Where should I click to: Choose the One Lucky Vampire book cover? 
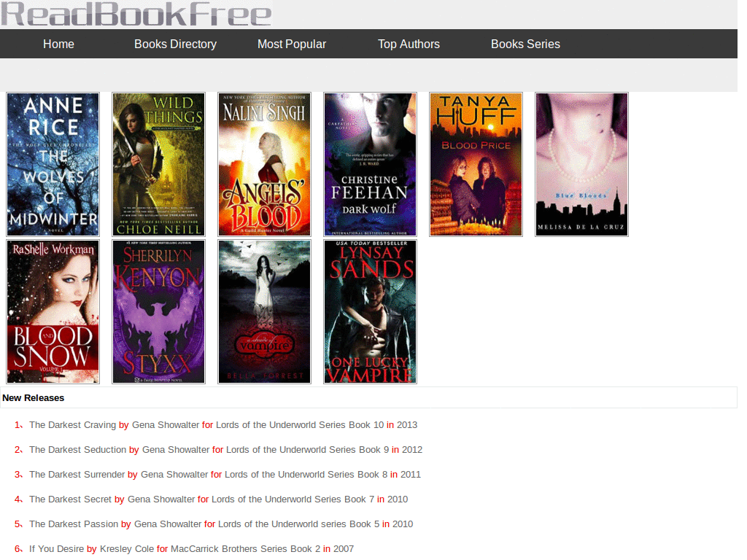pos(370,312)
